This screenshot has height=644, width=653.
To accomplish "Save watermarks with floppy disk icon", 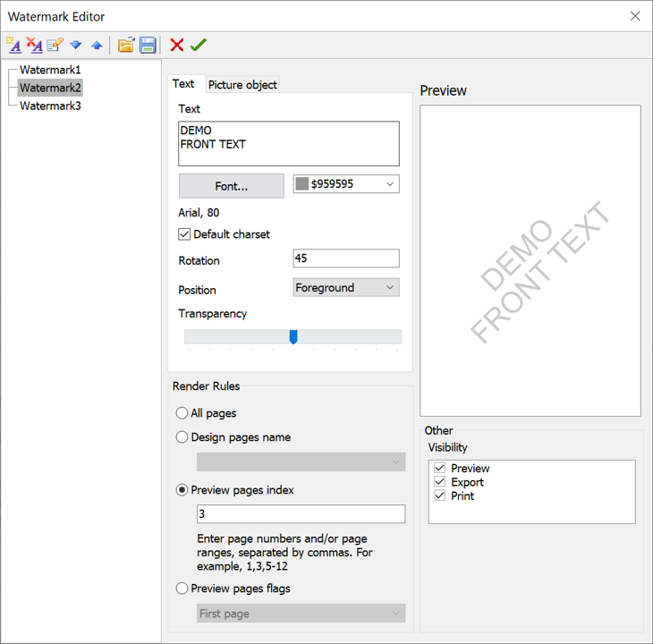I will tap(148, 45).
